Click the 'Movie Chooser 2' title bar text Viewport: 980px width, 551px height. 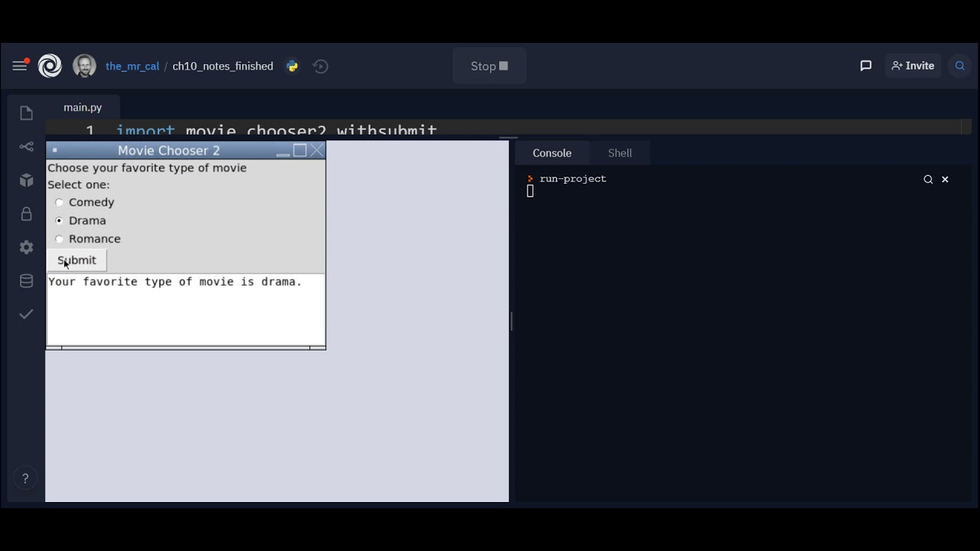click(x=168, y=151)
